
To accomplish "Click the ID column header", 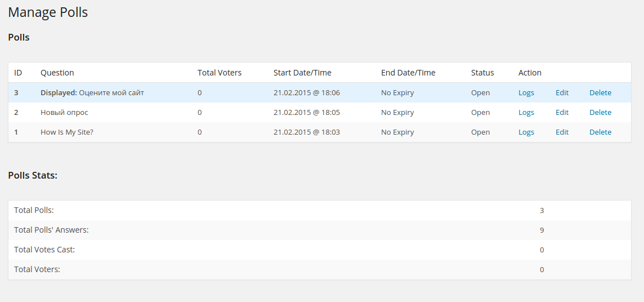I will tap(18, 73).
